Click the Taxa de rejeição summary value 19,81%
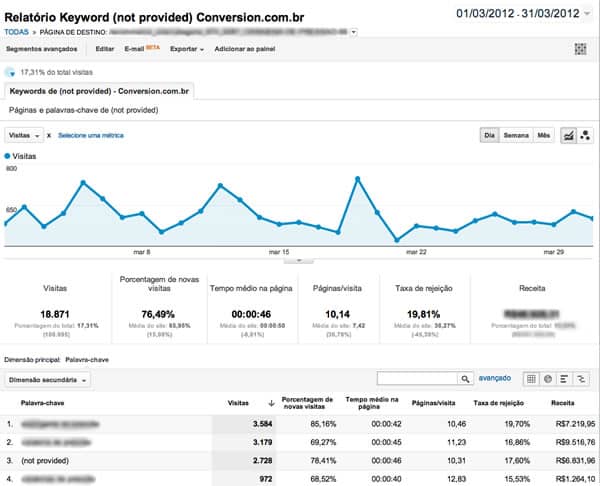This screenshot has width=600, height=486. pos(424,315)
